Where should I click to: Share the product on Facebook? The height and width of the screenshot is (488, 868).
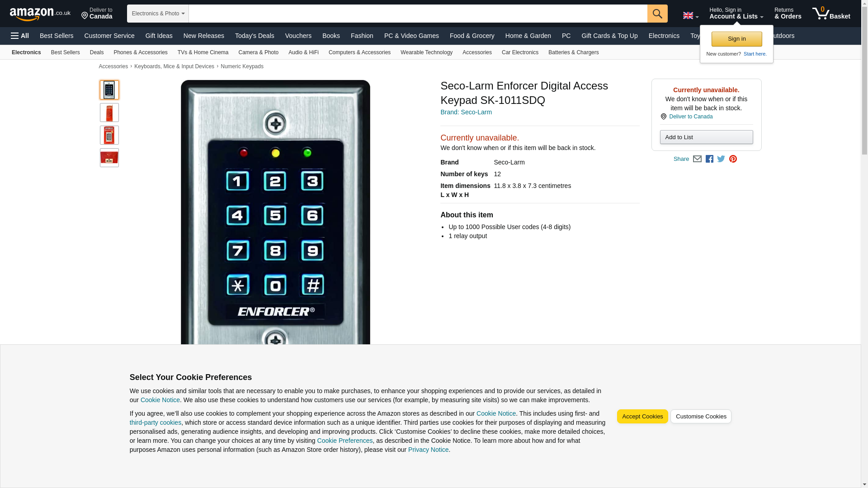(x=709, y=159)
